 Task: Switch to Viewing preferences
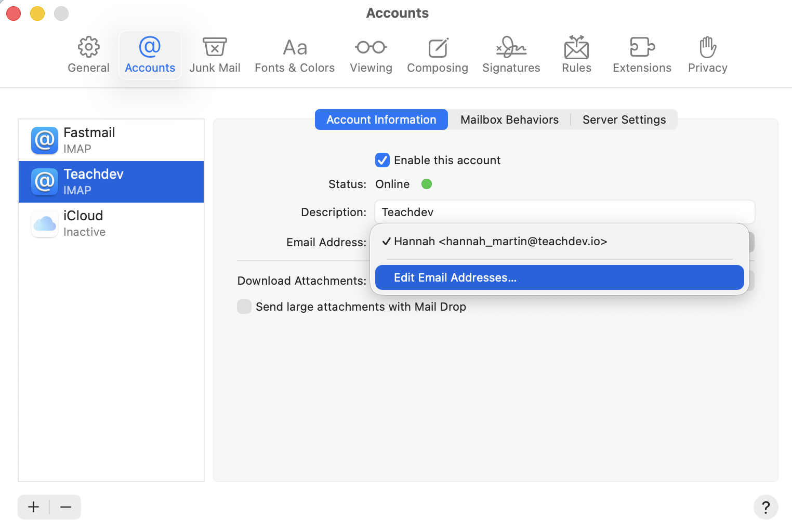pyautogui.click(x=371, y=55)
